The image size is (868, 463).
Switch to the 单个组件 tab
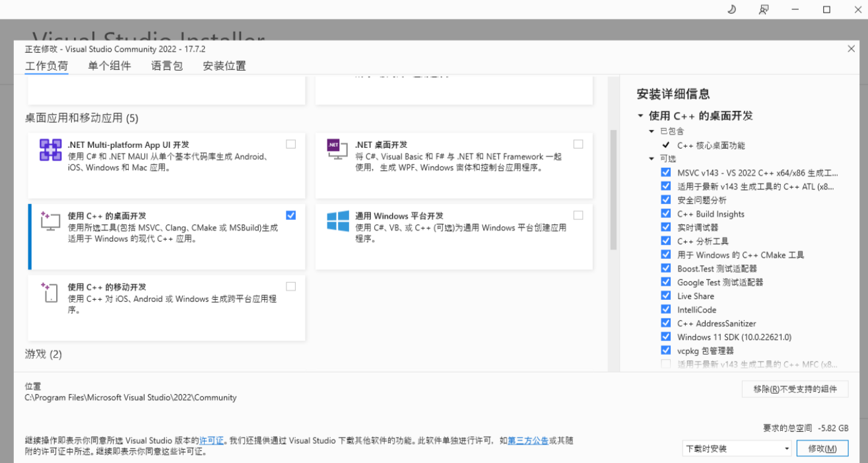[x=110, y=66]
